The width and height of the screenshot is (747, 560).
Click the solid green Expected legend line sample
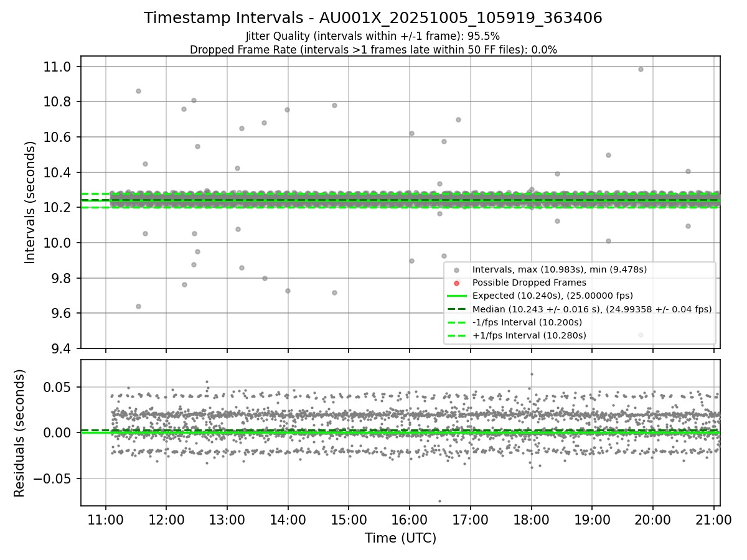[x=457, y=296]
